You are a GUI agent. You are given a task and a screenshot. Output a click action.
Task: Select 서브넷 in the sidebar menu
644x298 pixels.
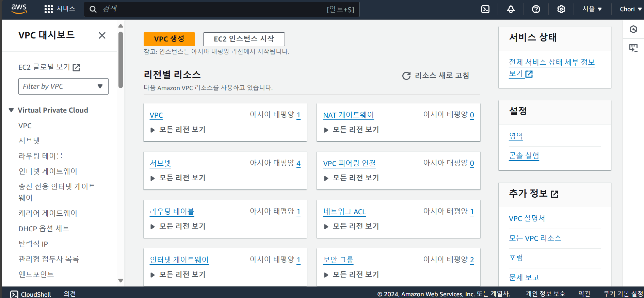29,141
